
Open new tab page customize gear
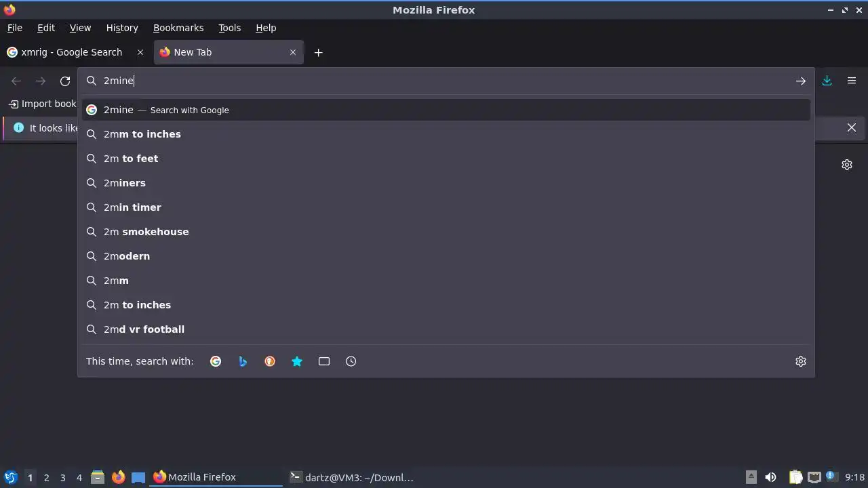847,165
